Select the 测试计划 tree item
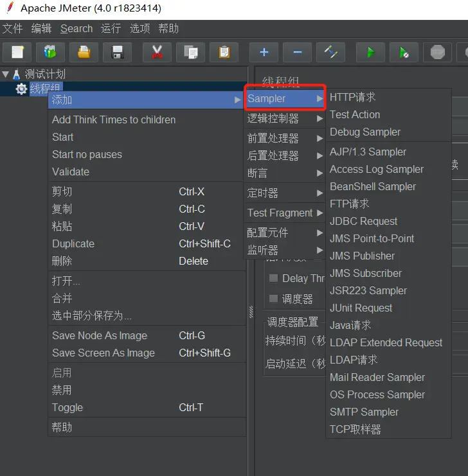 (x=45, y=74)
